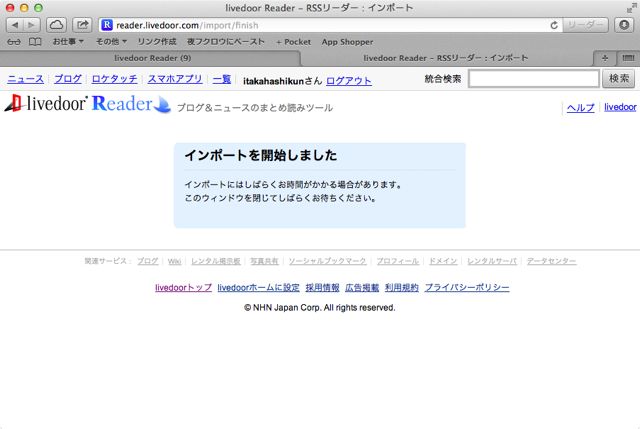Open the プライバシーポリシー link

point(467,287)
